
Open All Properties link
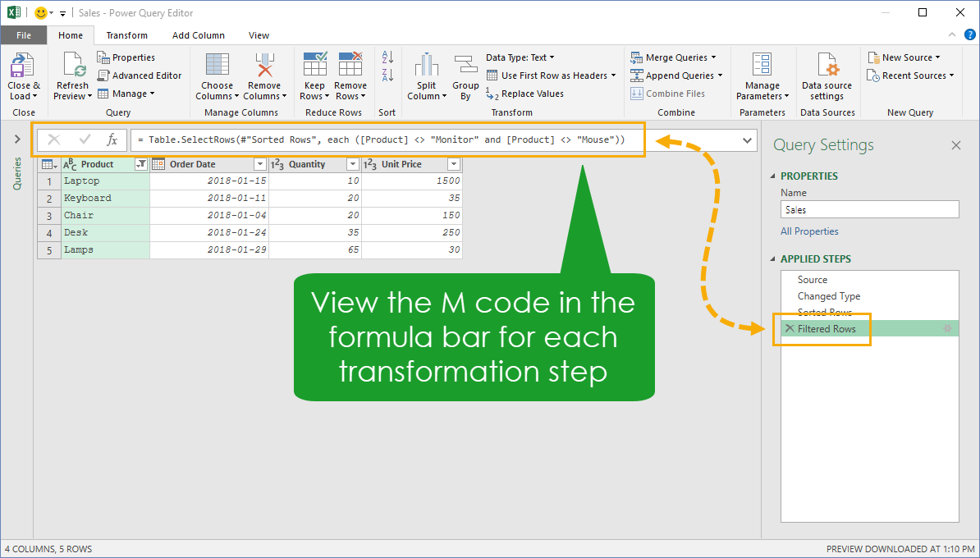(809, 231)
